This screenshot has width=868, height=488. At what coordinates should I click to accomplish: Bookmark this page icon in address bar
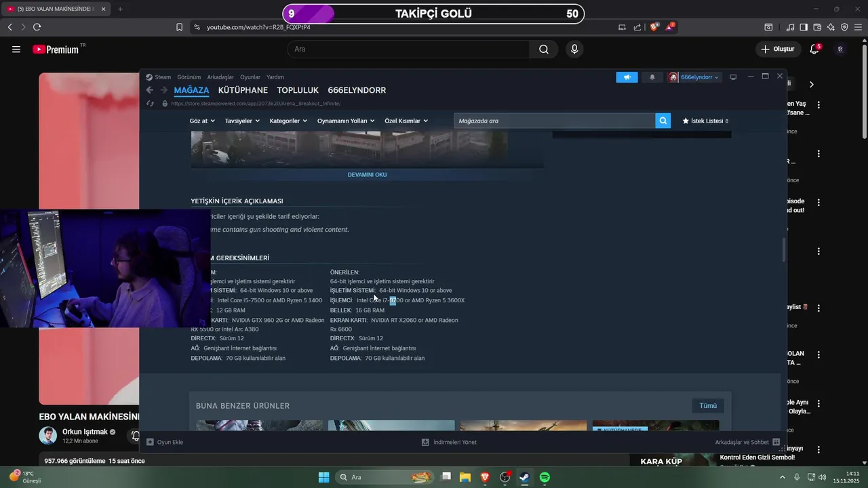point(180,27)
